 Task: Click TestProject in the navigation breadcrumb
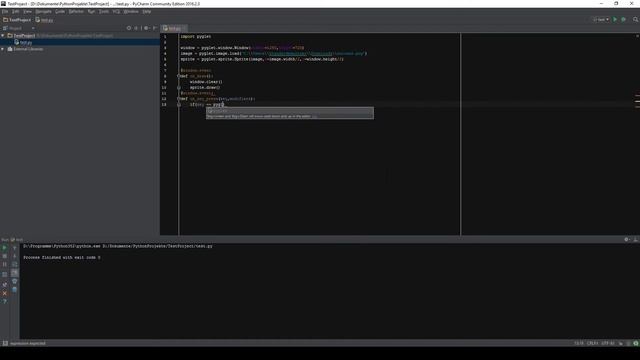(x=17, y=20)
